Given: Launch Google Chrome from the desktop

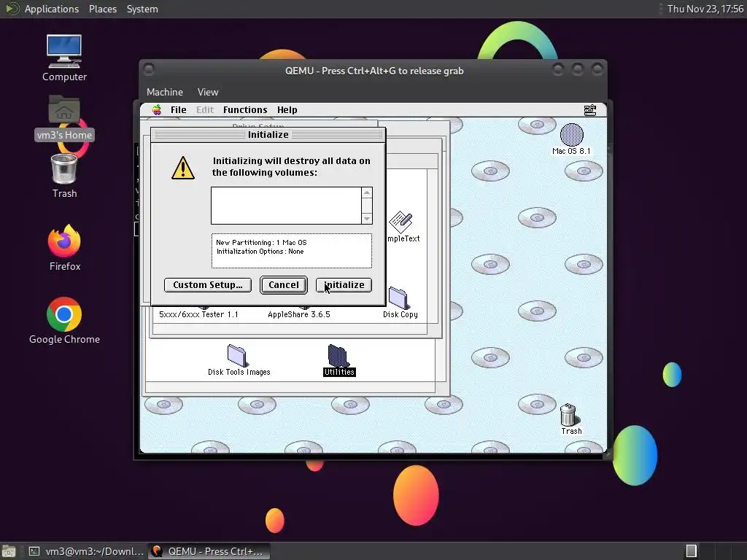Looking at the screenshot, I should coord(64,314).
